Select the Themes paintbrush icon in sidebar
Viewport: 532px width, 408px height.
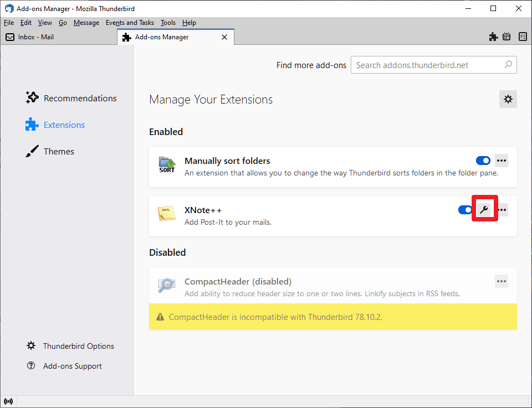(x=32, y=151)
